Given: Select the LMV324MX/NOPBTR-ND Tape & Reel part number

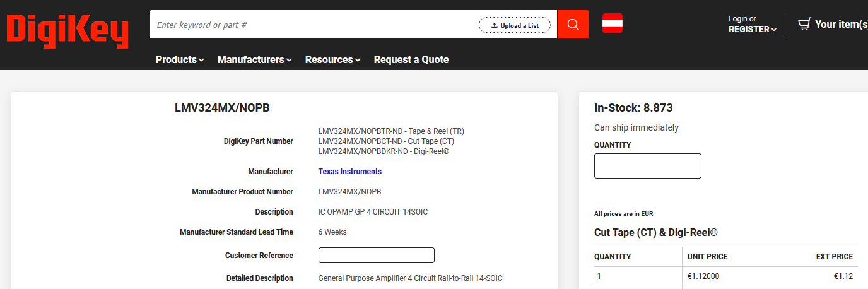Looking at the screenshot, I should (391, 131).
